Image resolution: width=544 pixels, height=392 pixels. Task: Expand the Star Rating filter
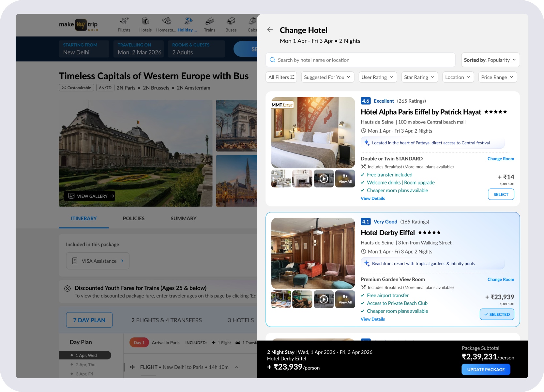pos(419,77)
